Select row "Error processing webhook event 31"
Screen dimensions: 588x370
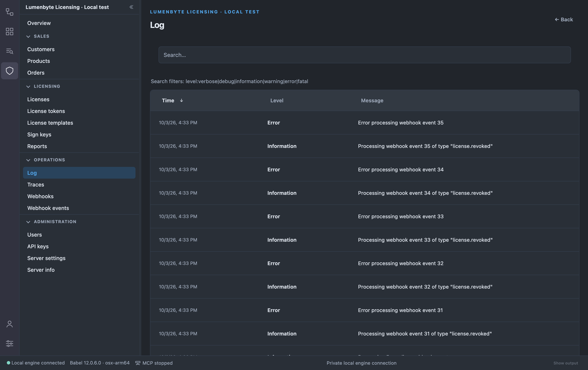point(365,310)
